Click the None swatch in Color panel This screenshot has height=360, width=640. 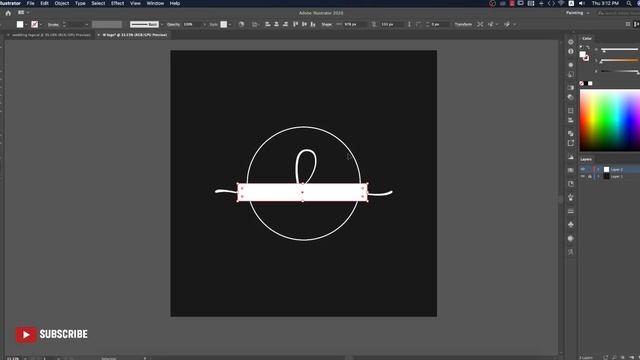[x=582, y=83]
